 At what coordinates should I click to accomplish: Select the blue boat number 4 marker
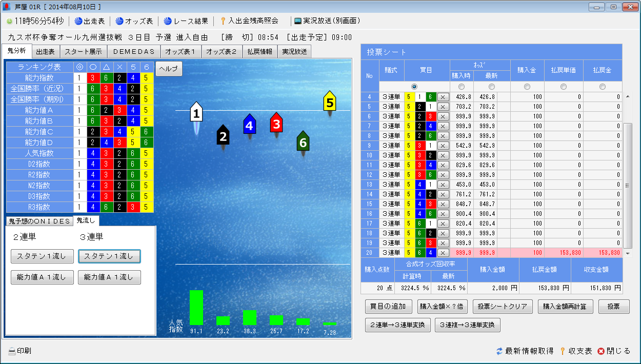(x=249, y=124)
